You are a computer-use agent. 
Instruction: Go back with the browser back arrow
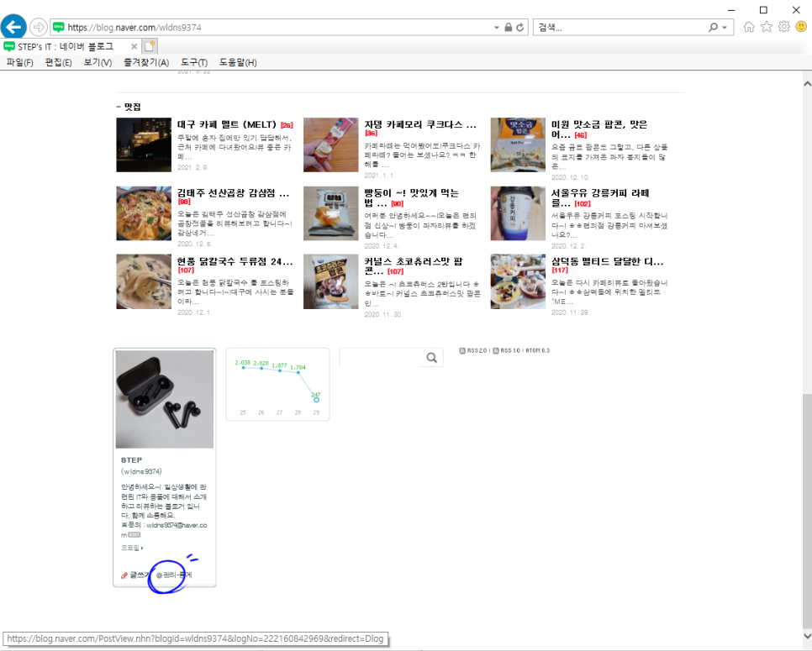(13, 26)
